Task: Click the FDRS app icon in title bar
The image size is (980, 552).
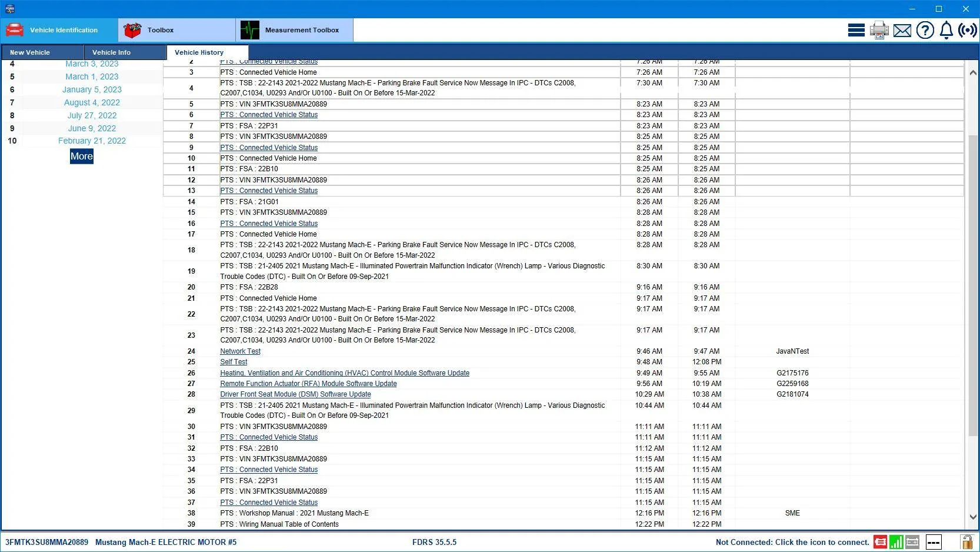Action: pyautogui.click(x=9, y=9)
